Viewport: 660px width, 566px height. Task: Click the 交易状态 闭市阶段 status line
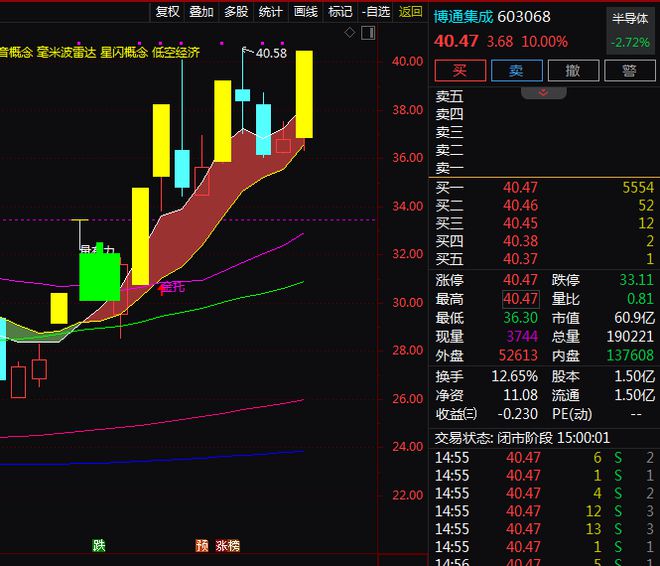pyautogui.click(x=522, y=438)
